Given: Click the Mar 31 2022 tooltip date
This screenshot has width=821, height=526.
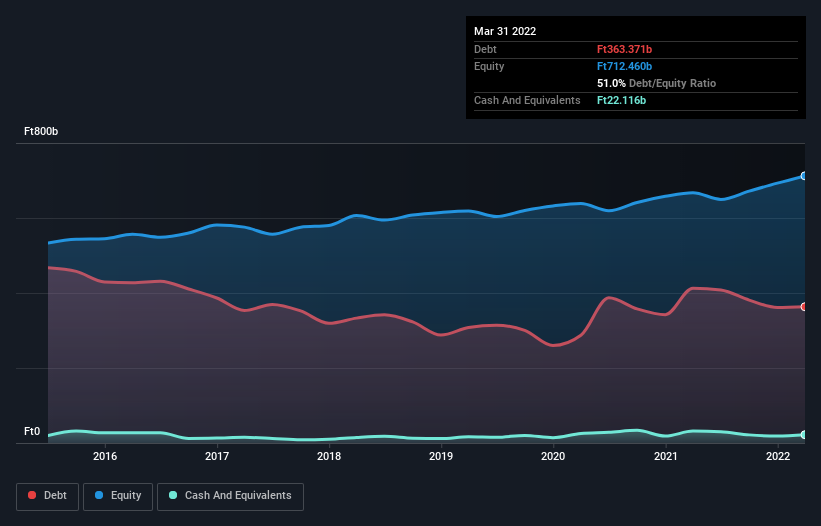Looking at the screenshot, I should click(x=505, y=31).
